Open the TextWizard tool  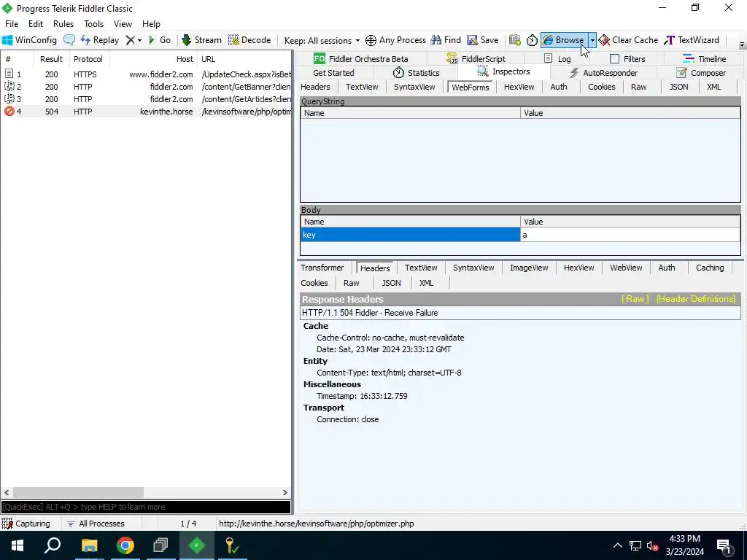[x=692, y=40]
